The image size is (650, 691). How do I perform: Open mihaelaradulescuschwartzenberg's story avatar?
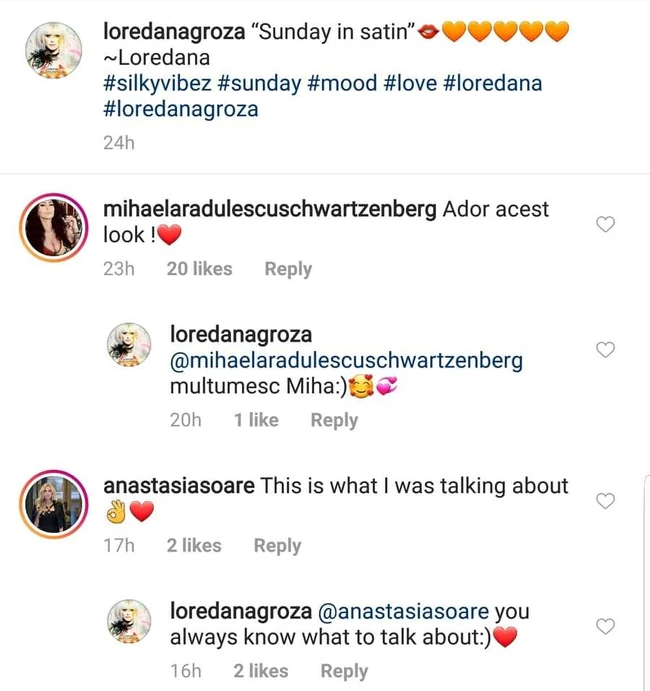click(53, 227)
